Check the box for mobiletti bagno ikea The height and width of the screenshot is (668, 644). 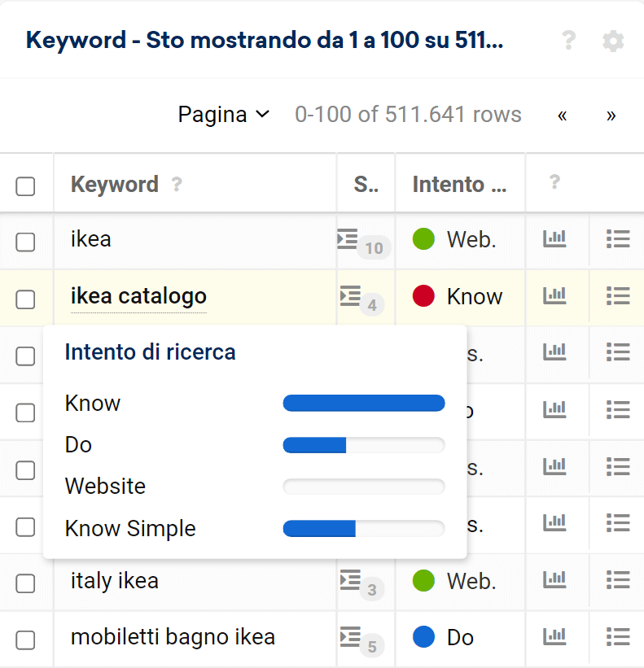[x=25, y=640]
